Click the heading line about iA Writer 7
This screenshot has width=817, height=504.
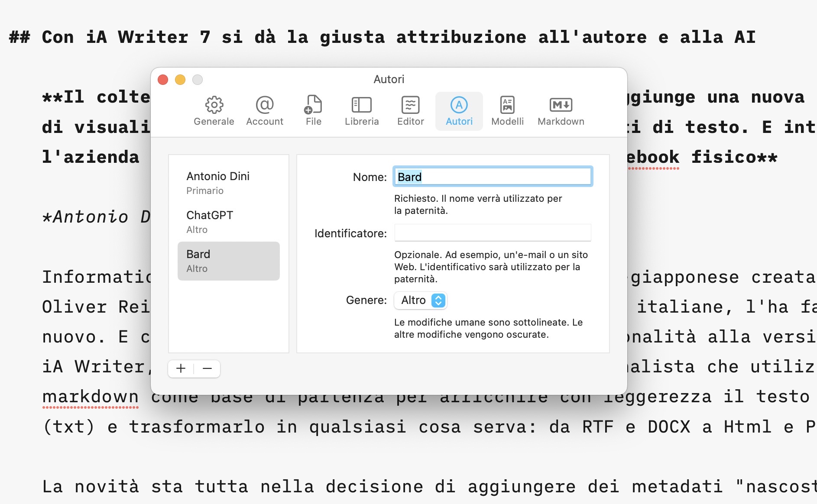tap(383, 37)
